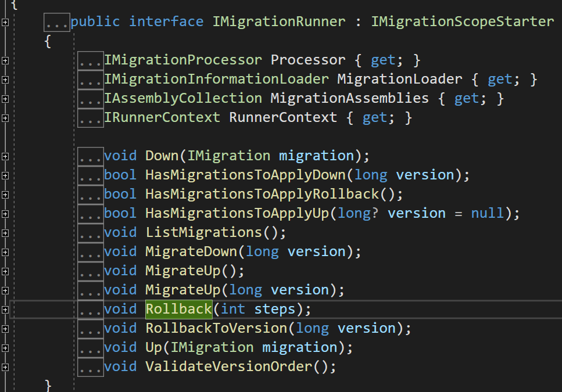Open ellipsis box before IAssemblyCollection

click(x=91, y=99)
